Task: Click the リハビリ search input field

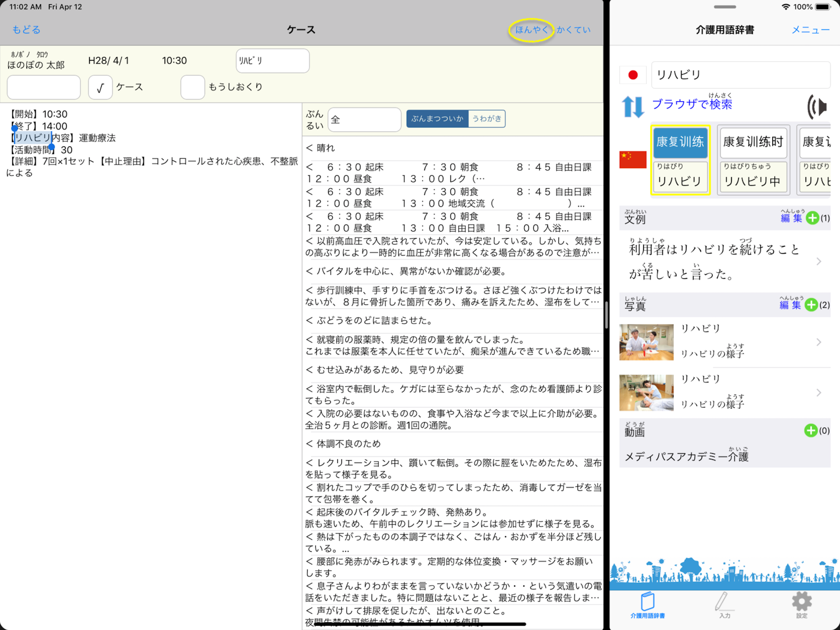Action: click(740, 75)
